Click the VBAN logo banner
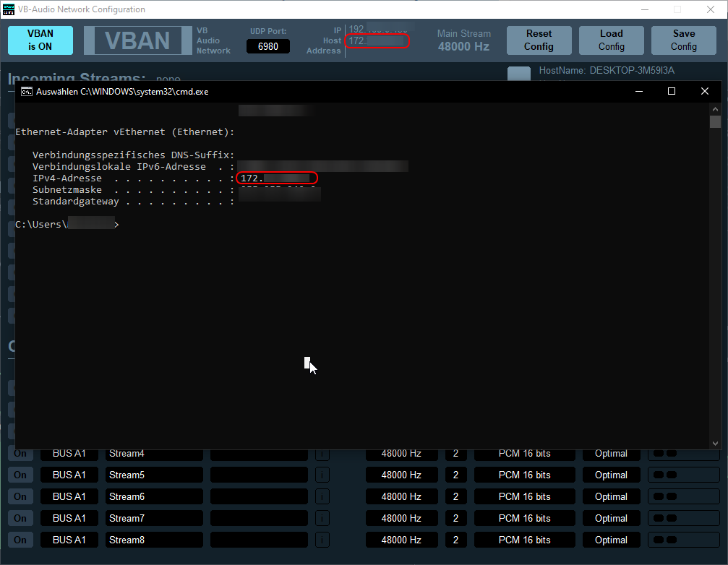 (x=137, y=40)
